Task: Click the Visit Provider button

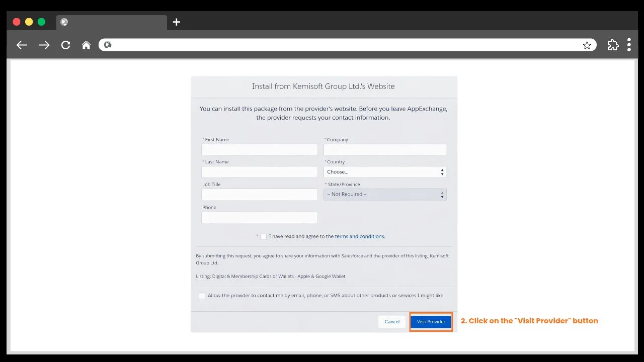Action: (431, 322)
